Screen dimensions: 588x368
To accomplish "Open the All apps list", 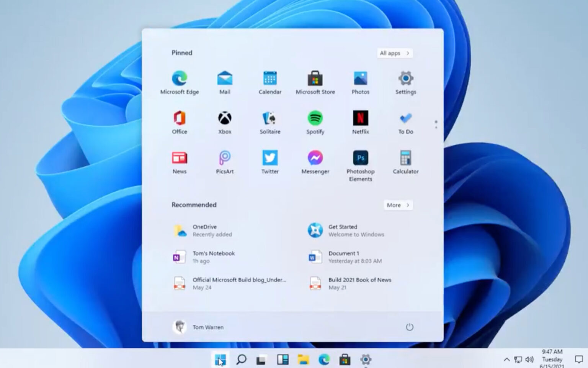I will tap(394, 53).
